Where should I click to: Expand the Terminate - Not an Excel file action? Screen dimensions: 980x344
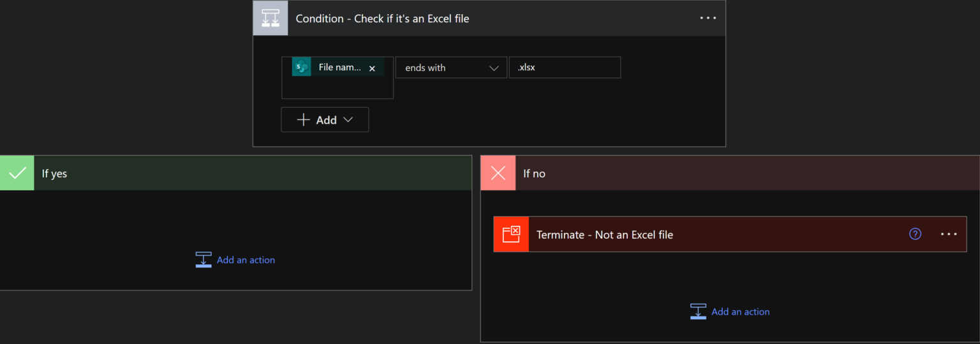[x=702, y=234]
